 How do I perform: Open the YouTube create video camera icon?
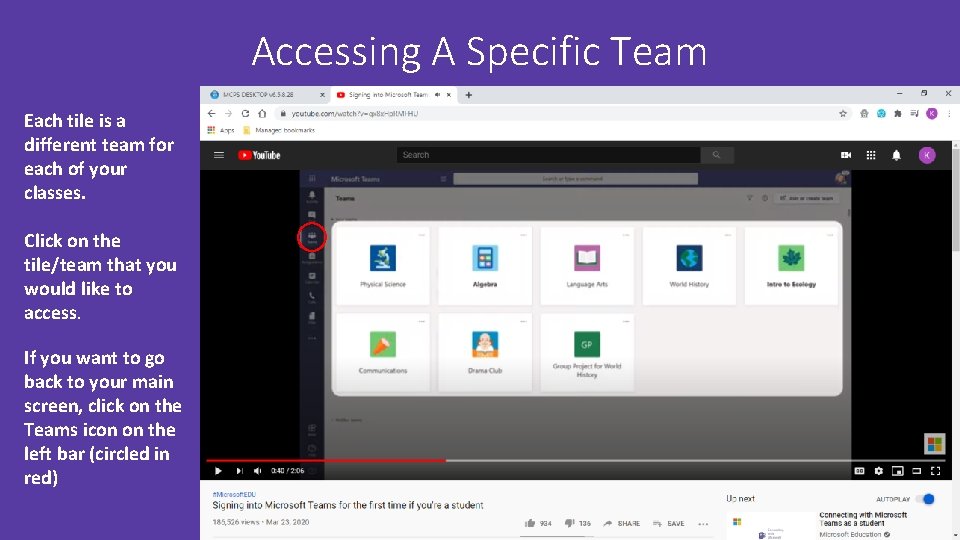coord(846,156)
